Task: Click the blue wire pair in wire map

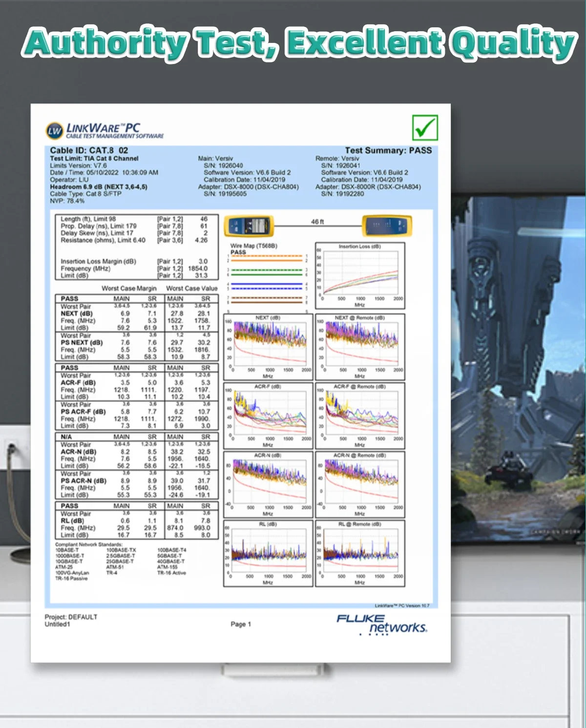Action: click(267, 286)
